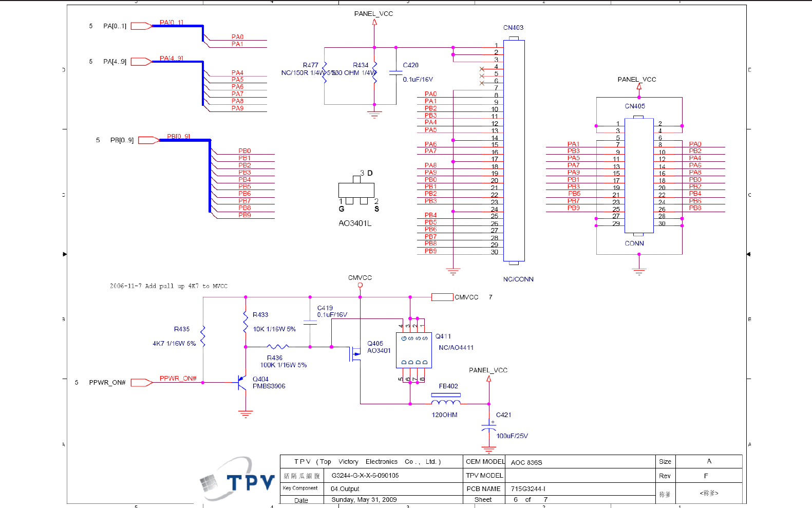
Task: Click the TPV MODEL heading cell
Action: pyautogui.click(x=484, y=476)
